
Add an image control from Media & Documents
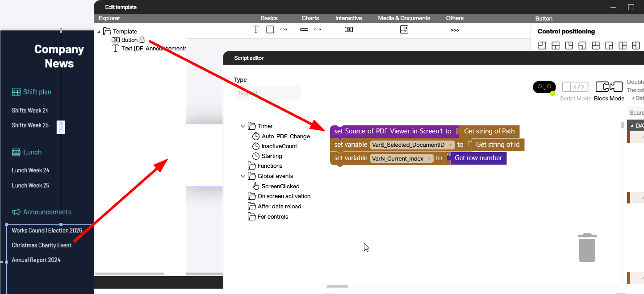(x=404, y=30)
